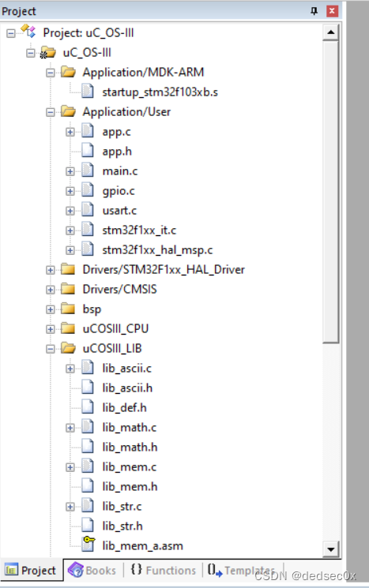Expand the usart.c dependencies
Screen dimensions: 369x588
tap(70, 211)
